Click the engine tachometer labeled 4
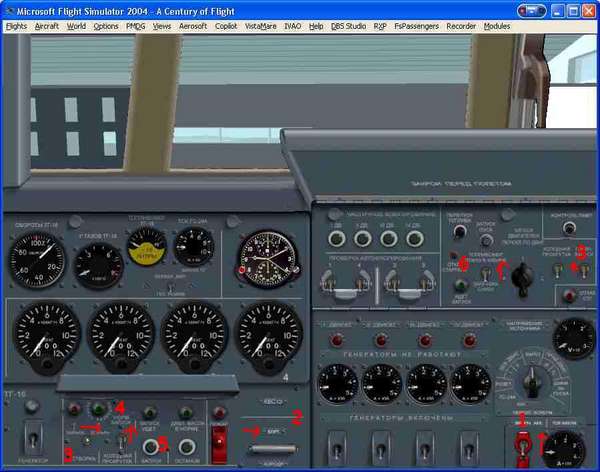The image size is (600, 472). click(x=269, y=335)
